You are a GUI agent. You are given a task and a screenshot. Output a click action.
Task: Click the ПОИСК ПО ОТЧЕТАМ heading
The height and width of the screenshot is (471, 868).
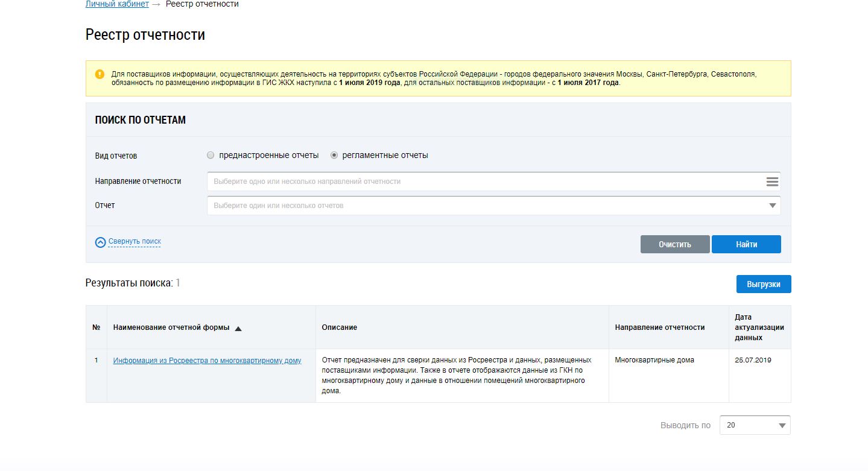141,120
